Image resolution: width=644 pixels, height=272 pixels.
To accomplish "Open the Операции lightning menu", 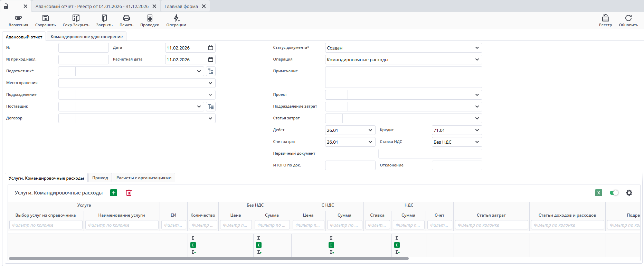I will [x=176, y=18].
